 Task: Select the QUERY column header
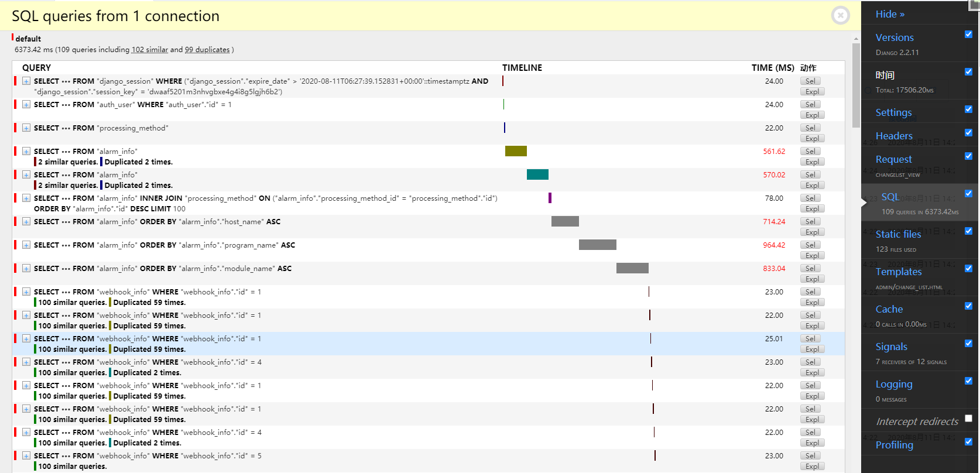click(x=36, y=68)
